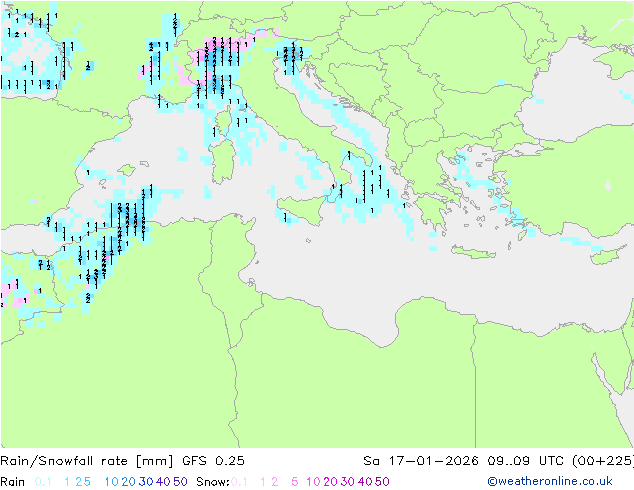Pick the Rain legend value 30

146,482
